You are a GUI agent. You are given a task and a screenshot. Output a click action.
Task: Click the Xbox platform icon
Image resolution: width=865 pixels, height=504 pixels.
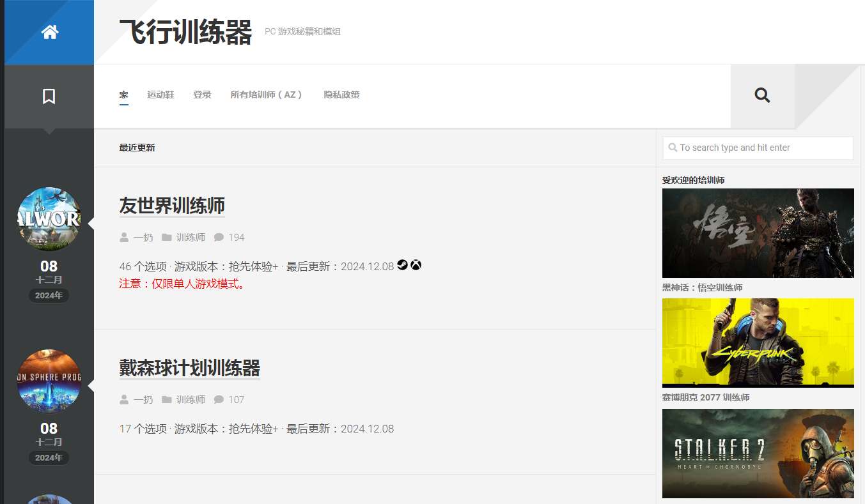point(416,265)
